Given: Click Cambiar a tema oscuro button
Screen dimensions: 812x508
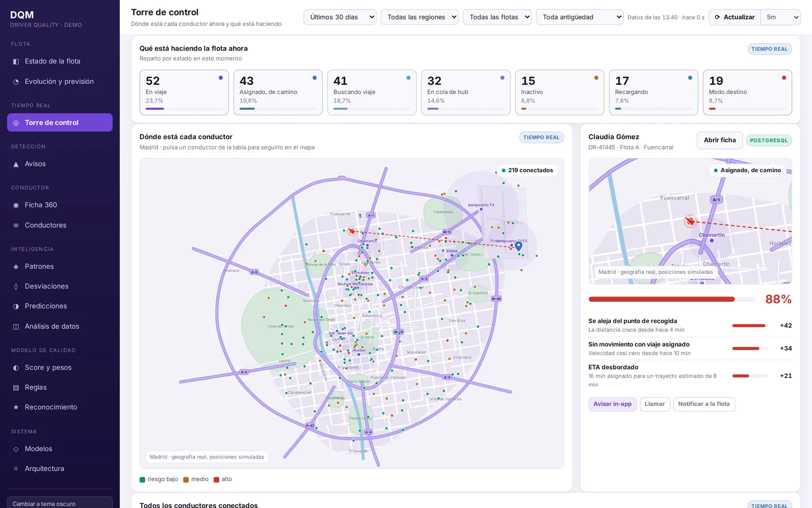Looking at the screenshot, I should [60, 503].
